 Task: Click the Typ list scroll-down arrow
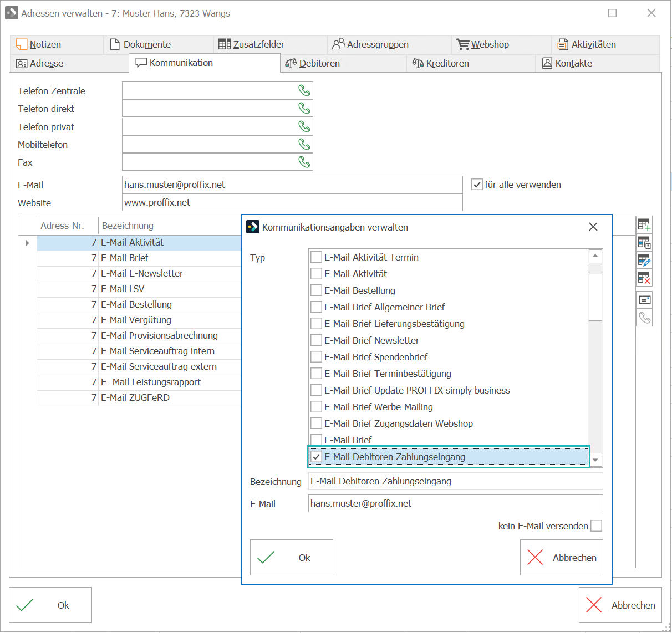click(x=595, y=460)
